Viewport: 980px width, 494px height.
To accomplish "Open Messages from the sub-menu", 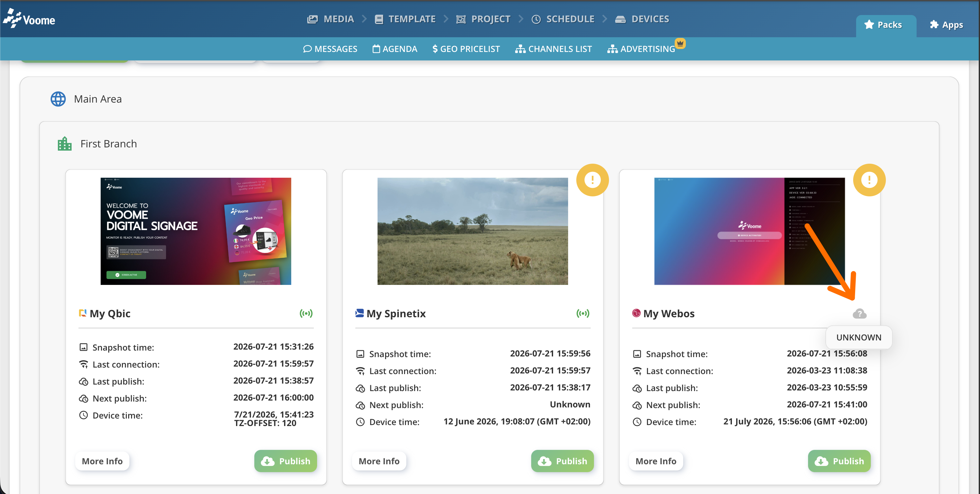I will (330, 49).
